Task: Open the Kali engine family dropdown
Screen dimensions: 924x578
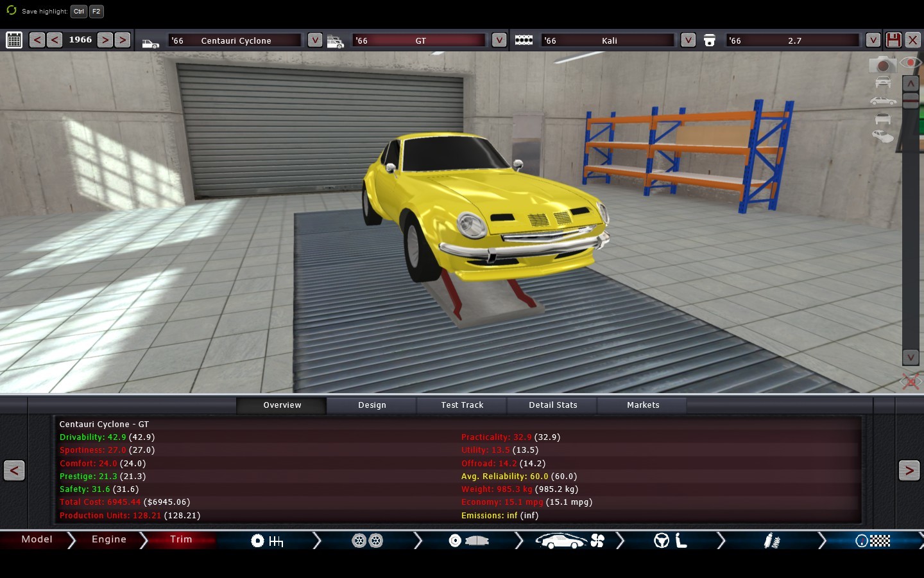Action: 687,40
